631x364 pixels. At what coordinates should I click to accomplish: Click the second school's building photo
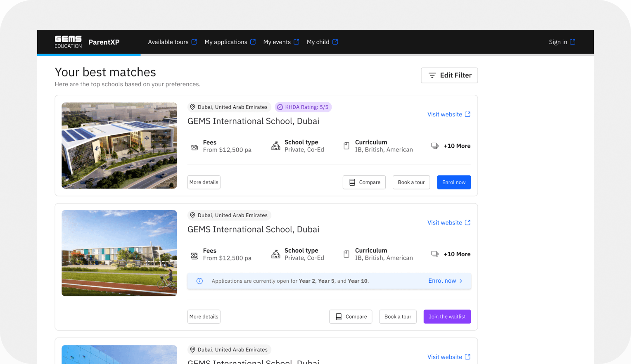click(x=119, y=253)
